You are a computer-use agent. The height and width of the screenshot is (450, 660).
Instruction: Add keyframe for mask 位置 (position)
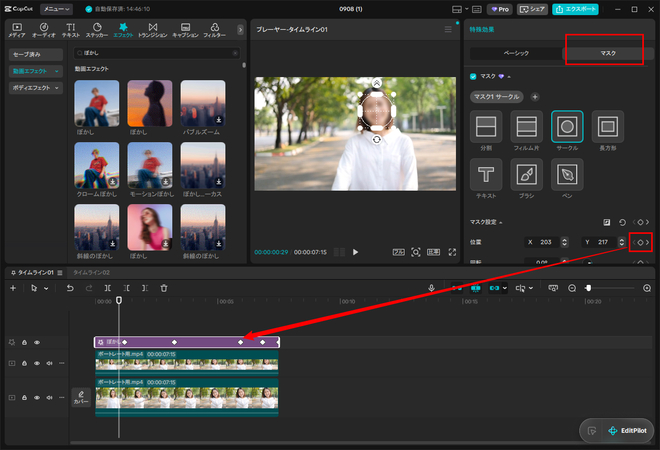coord(640,242)
